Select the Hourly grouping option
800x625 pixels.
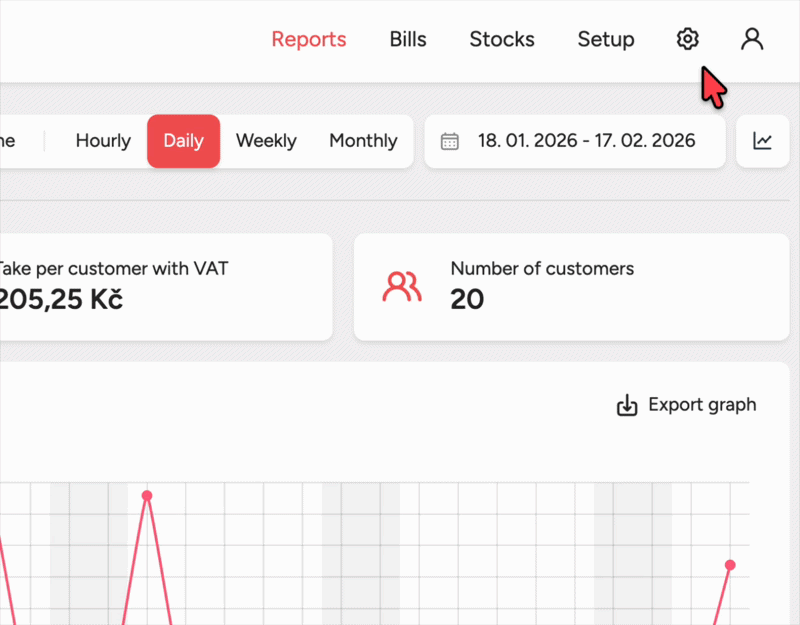(x=103, y=141)
